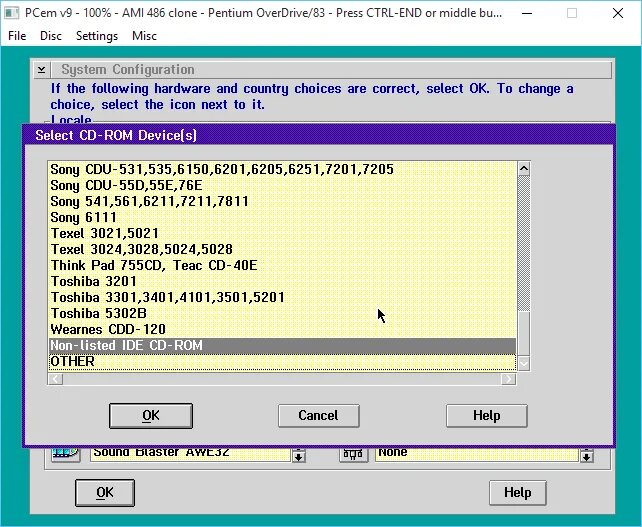The width and height of the screenshot is (642, 527).
Task: Select OTHER in CD-ROM list
Action: [282, 362]
